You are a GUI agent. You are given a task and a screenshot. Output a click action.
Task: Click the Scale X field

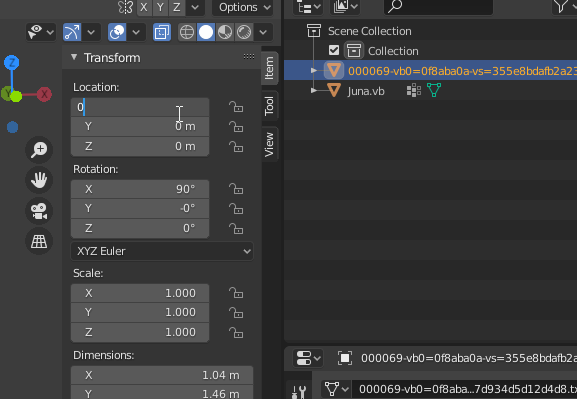[140, 293]
